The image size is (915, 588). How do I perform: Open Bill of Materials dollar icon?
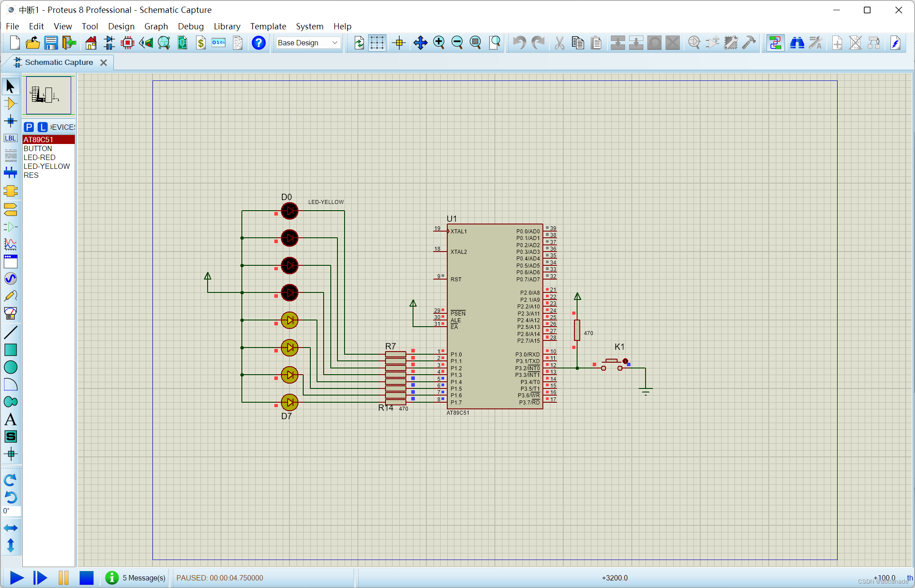pos(201,43)
